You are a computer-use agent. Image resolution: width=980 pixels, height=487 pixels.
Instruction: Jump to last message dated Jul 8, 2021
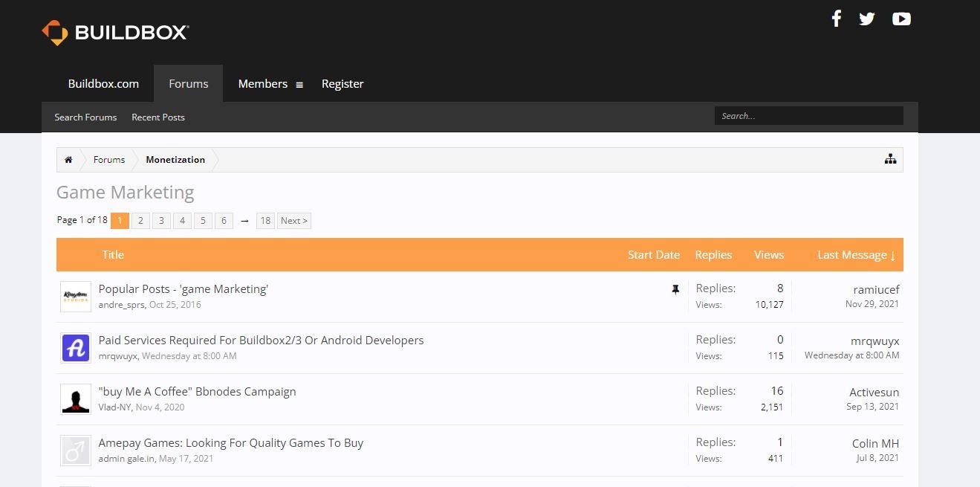tap(877, 458)
